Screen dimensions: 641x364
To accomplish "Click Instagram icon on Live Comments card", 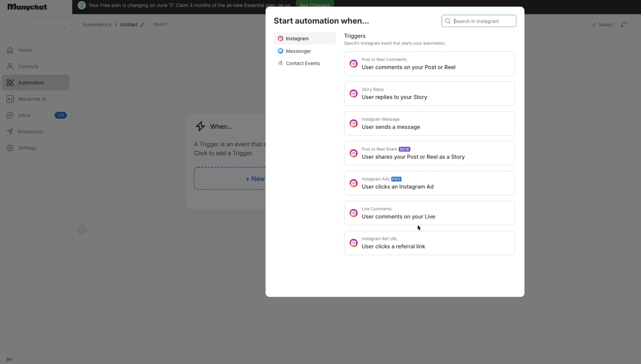I will 354,213.
